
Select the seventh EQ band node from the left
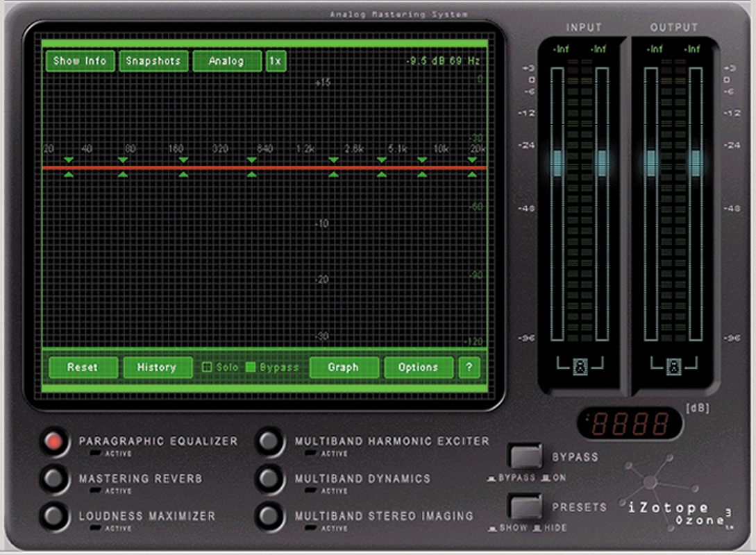tap(422, 167)
